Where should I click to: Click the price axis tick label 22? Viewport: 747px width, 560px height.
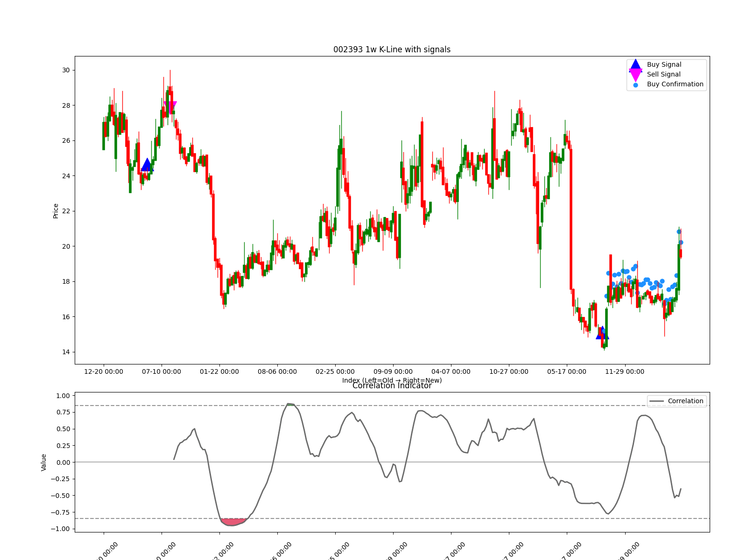(x=66, y=211)
